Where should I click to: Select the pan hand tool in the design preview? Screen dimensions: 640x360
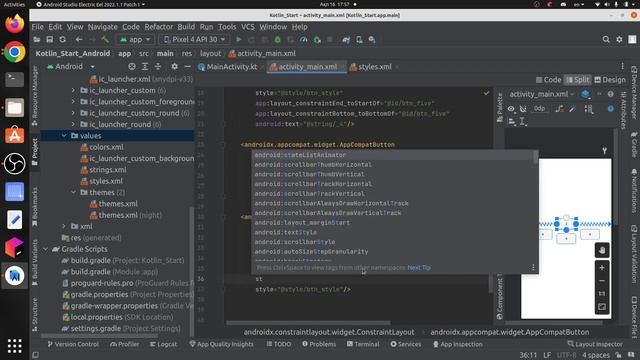click(602, 251)
